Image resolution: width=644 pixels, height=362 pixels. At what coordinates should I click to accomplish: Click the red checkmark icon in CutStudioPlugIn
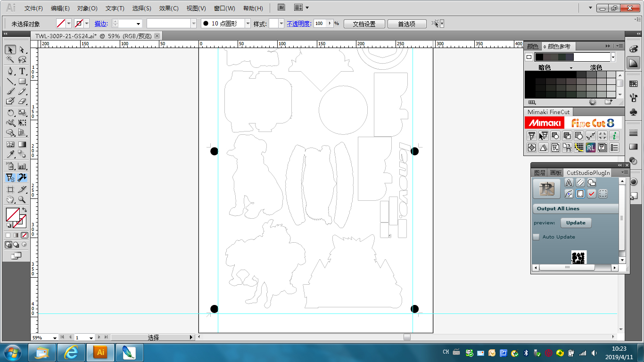point(592,194)
